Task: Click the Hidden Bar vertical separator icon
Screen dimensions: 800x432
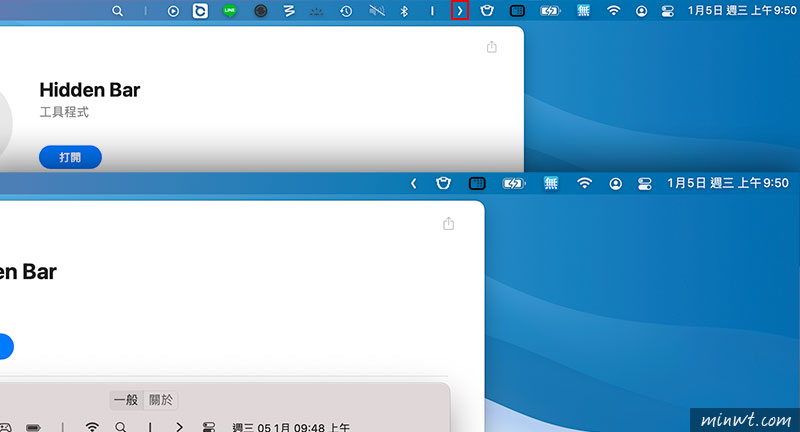Action: click(432, 11)
